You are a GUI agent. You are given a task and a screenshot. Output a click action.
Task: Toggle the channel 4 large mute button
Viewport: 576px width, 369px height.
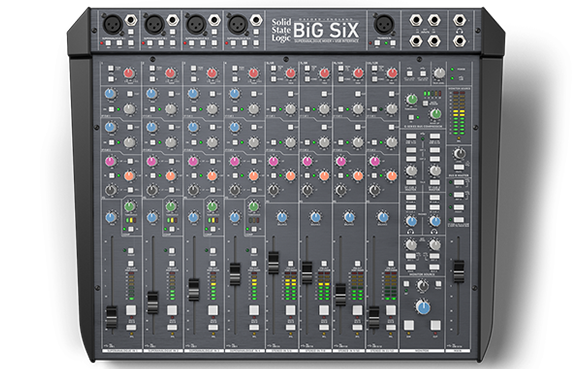254,310
